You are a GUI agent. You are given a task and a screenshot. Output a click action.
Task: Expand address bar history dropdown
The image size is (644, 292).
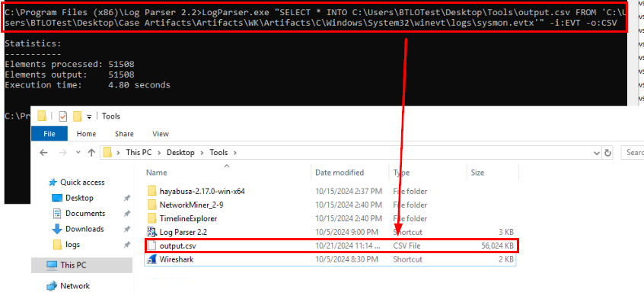click(x=597, y=153)
